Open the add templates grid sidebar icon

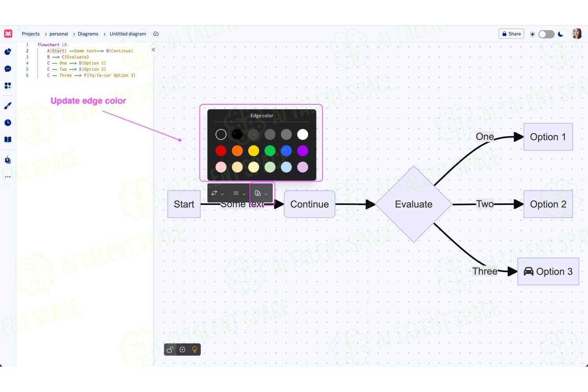(8, 85)
